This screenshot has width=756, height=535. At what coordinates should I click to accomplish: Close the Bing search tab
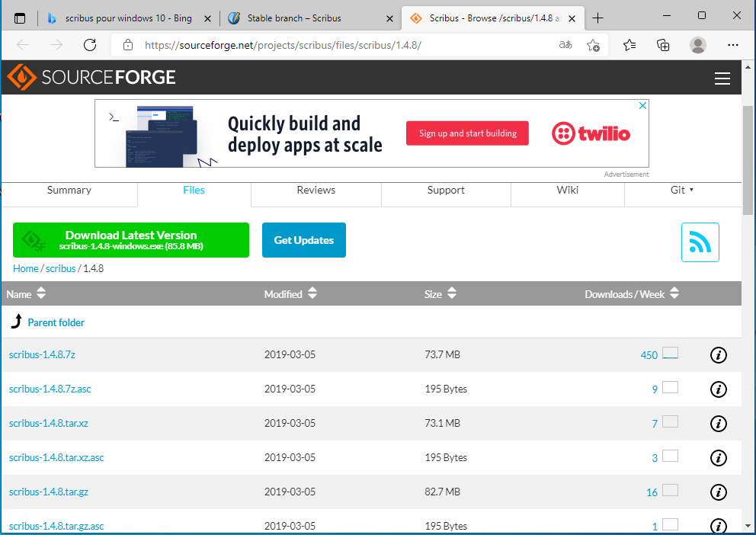pyautogui.click(x=207, y=19)
